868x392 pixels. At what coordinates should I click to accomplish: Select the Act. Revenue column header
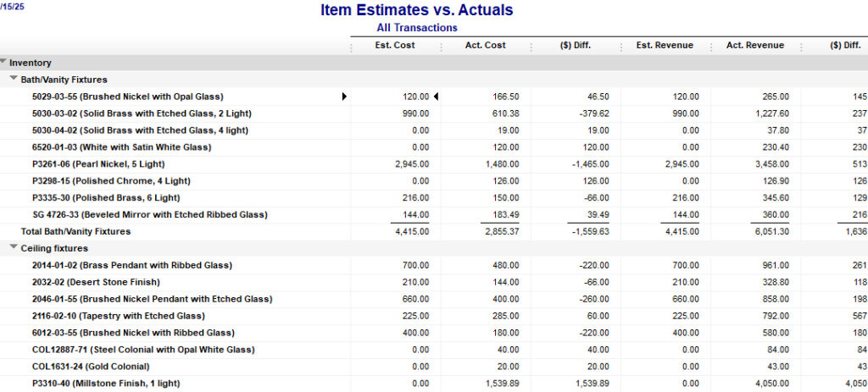[755, 46]
